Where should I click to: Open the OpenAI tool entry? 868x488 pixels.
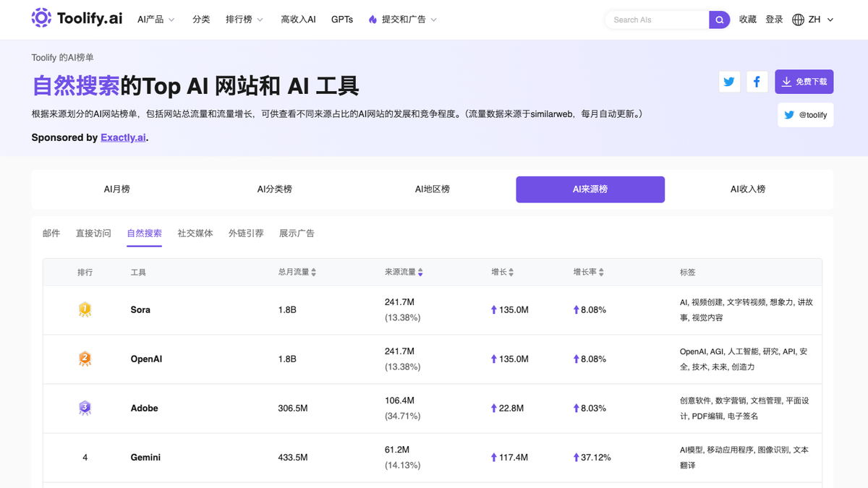[x=146, y=359]
